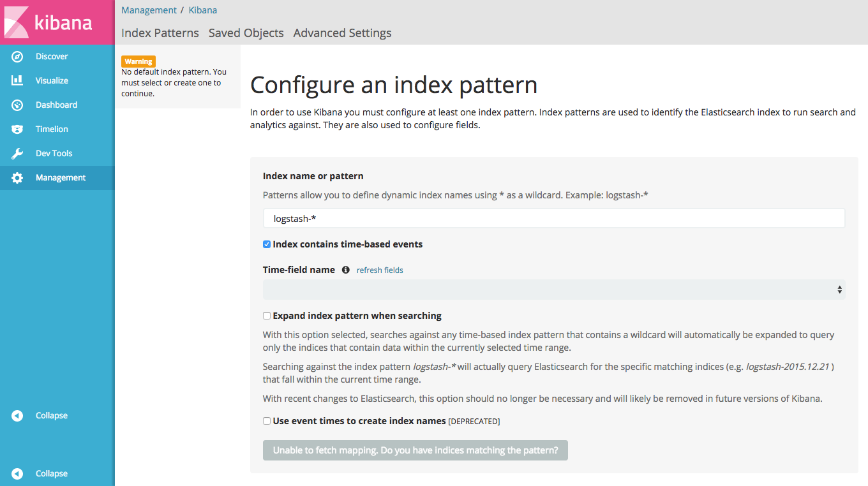
Task: Open Dashboard via the gauge icon
Action: 17,105
